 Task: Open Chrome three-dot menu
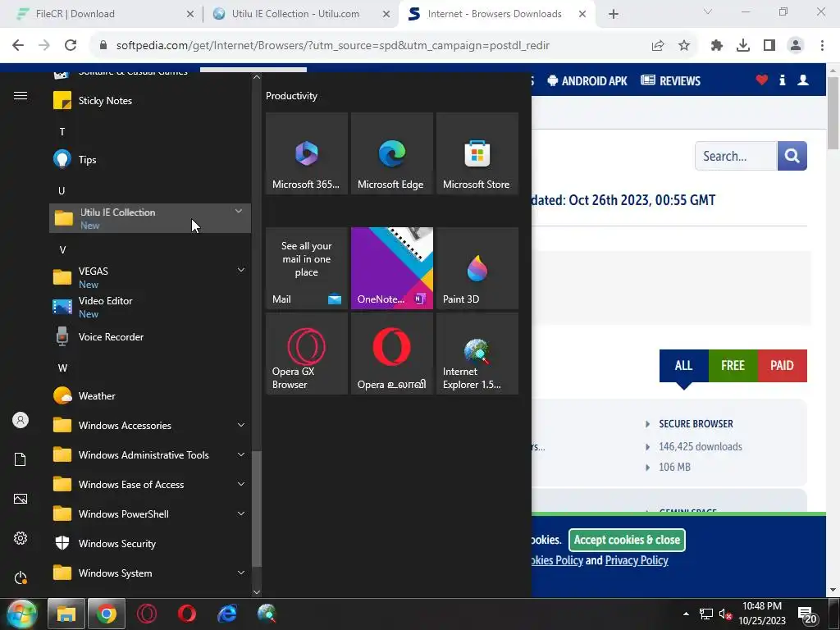822,46
